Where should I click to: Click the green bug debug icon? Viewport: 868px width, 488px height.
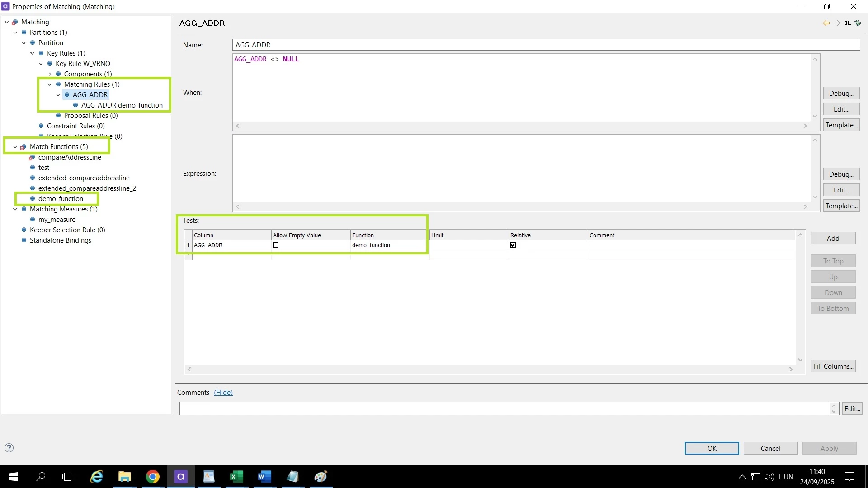tap(858, 23)
